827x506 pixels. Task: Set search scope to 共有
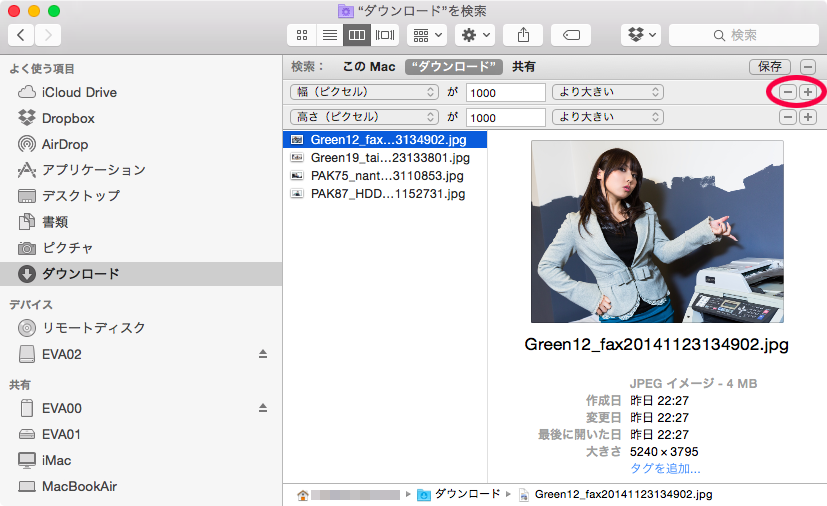tap(524, 67)
